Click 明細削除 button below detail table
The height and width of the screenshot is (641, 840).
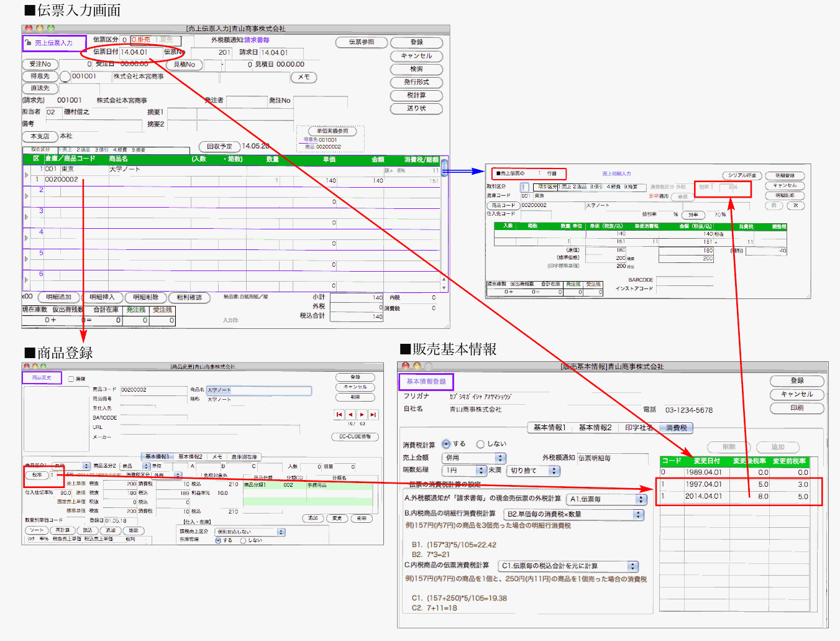point(146,297)
